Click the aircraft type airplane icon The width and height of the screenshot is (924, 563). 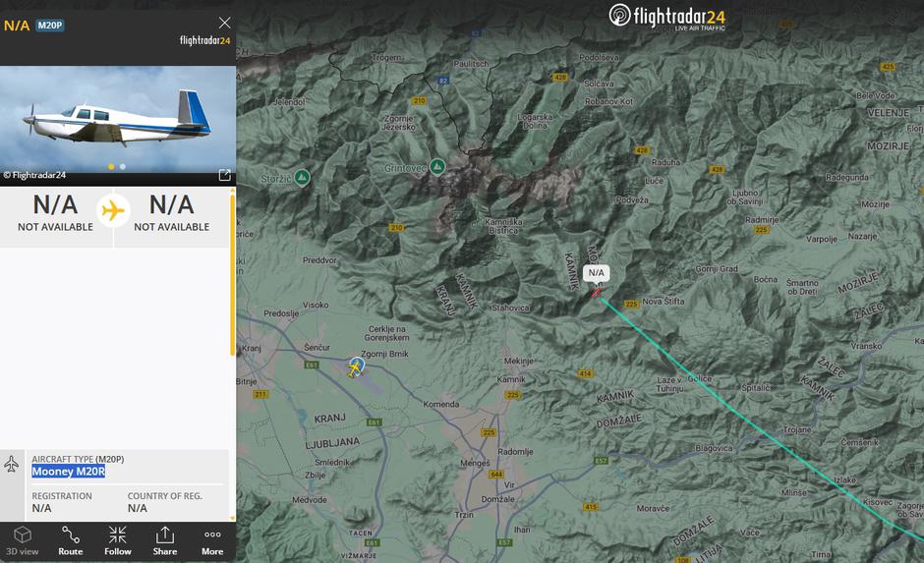click(11, 464)
